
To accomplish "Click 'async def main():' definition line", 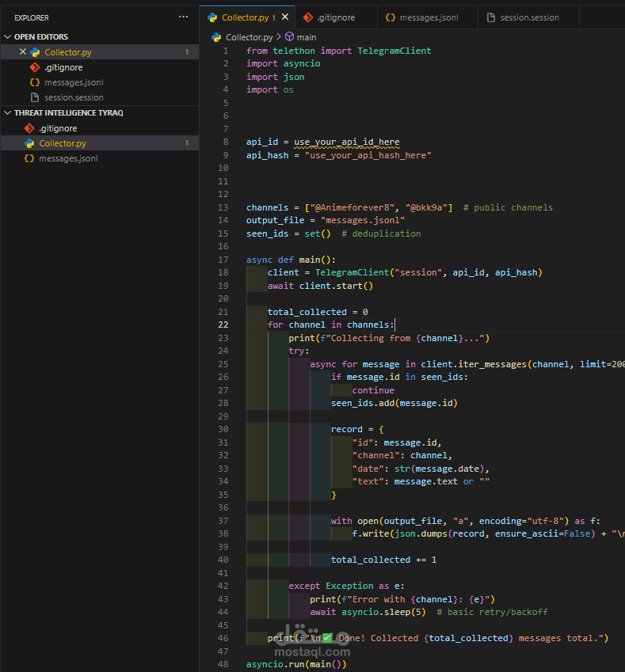I will [x=291, y=260].
